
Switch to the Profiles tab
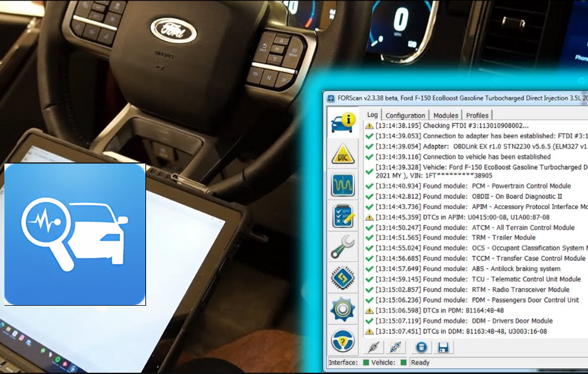pyautogui.click(x=477, y=116)
